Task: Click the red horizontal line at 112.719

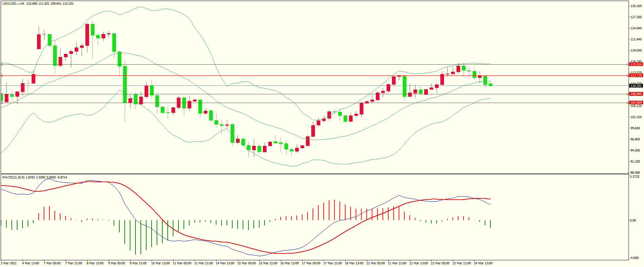Action: [x=314, y=75]
